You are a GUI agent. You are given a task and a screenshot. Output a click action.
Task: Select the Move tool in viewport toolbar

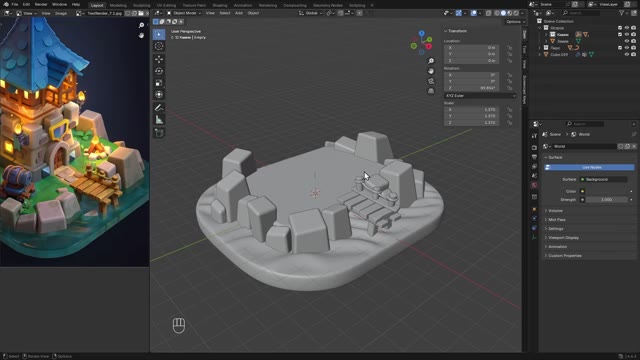(159, 59)
